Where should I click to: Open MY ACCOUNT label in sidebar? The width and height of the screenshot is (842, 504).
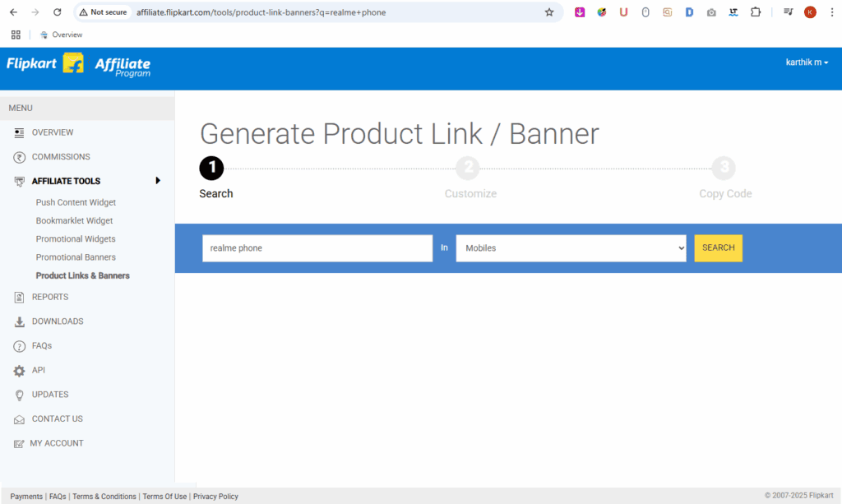(57, 443)
